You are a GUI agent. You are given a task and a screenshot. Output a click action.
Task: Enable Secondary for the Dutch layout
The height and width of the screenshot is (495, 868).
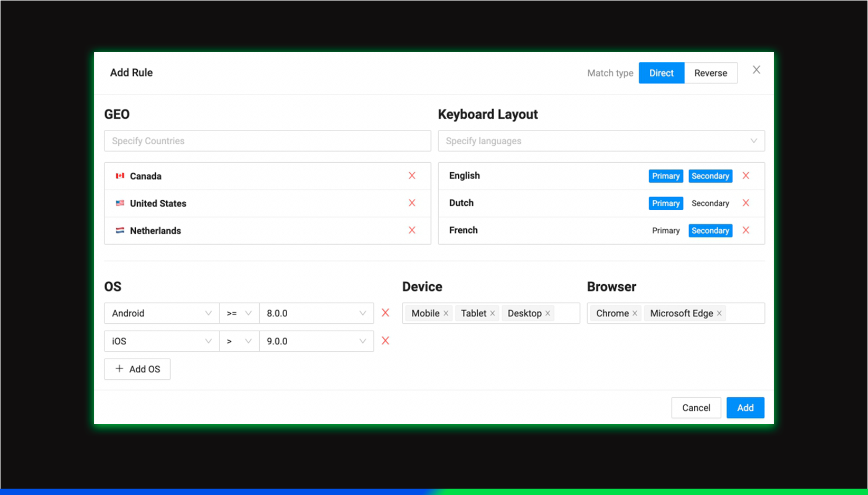(710, 203)
